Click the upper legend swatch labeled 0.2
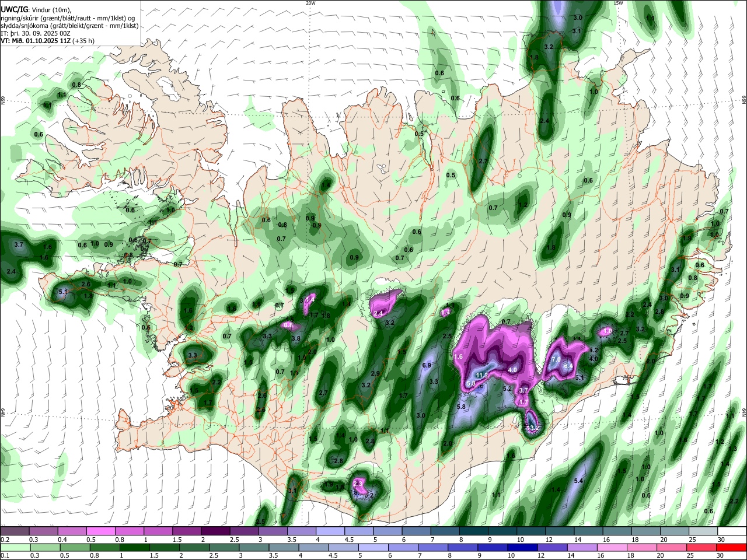 [15, 531]
